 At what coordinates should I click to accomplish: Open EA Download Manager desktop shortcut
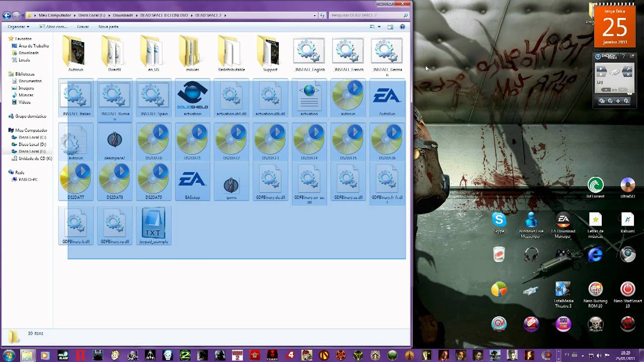pyautogui.click(x=563, y=225)
